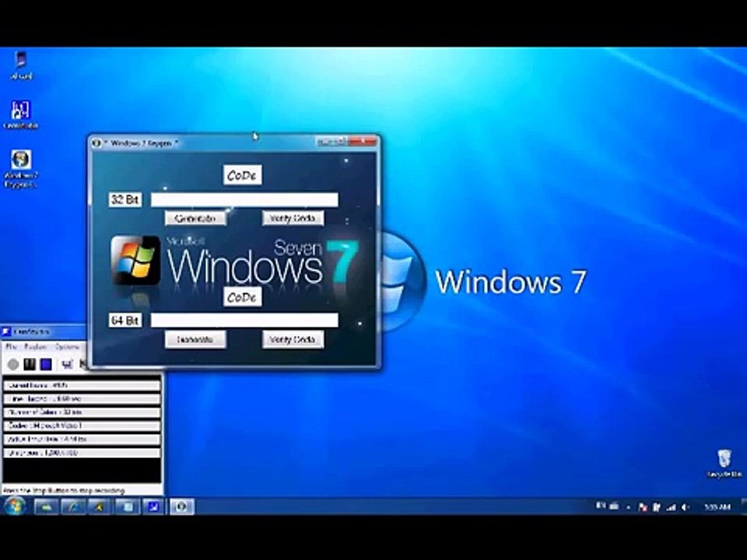This screenshot has height=560, width=747.
Task: Pause recording with CamStudio's black pause icon
Action: (30, 364)
